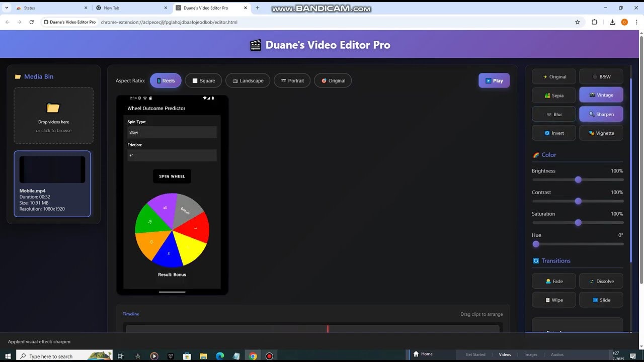Click the Play button to preview
Viewport: 644px width, 362px height.
pyautogui.click(x=494, y=80)
